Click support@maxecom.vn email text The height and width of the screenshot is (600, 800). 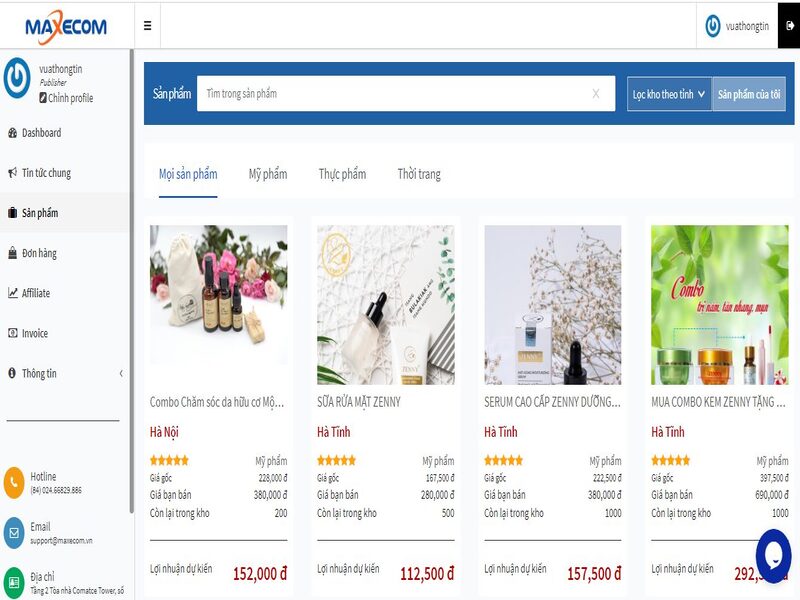coord(61,541)
